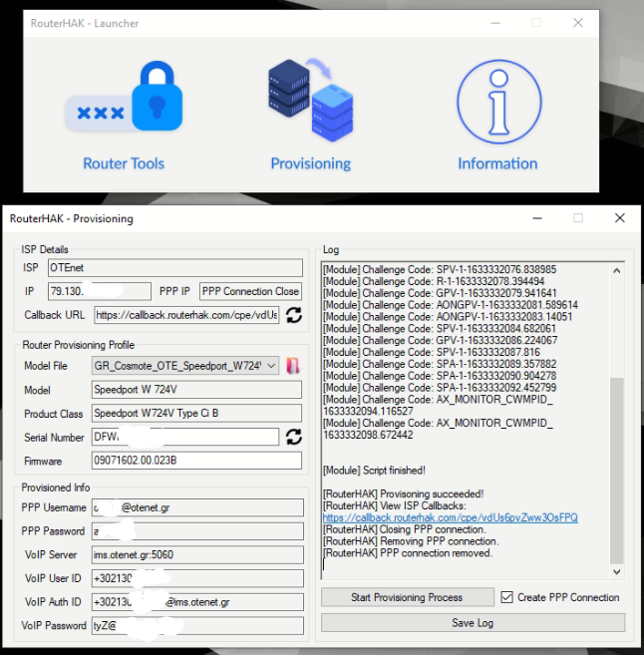Click the Callback URL field
644x655 pixels.
click(186, 315)
